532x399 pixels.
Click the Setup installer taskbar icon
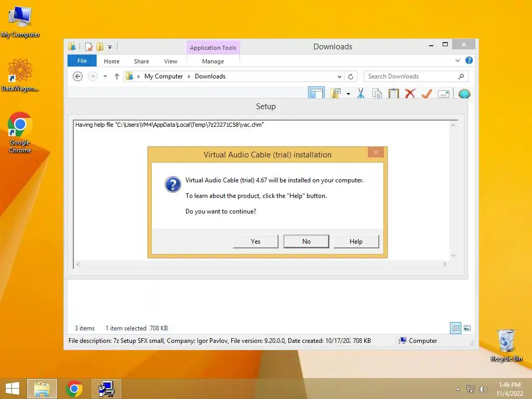tap(106, 389)
